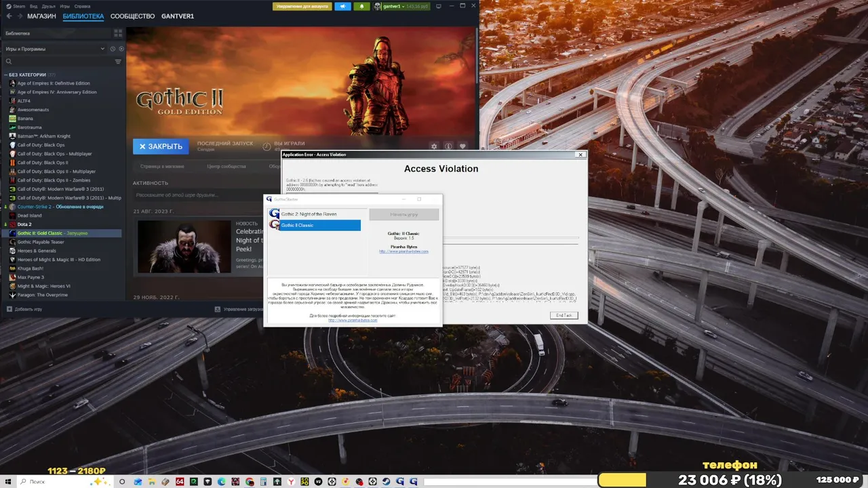Click ready-to-play filter icon in library
The width and height of the screenshot is (868, 488).
tap(121, 49)
